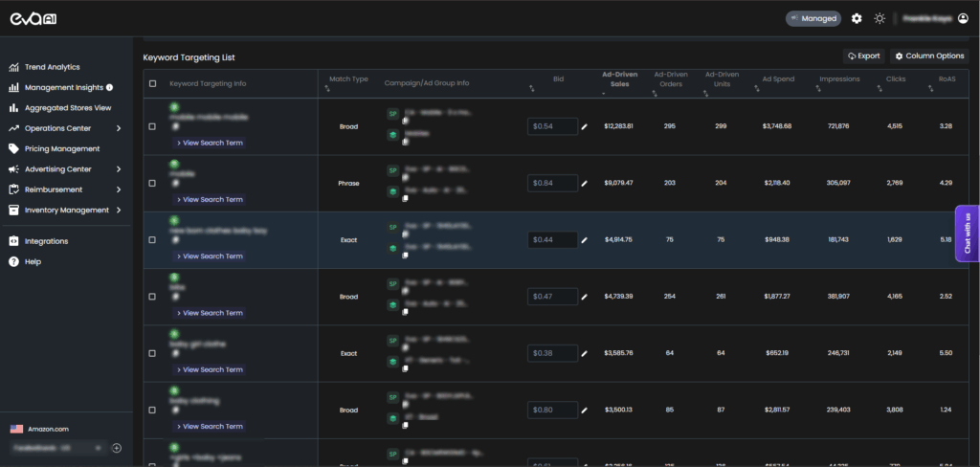Tick the checkbox for the $0.44 bid row
Viewport: 980px width, 467px height.
153,240
